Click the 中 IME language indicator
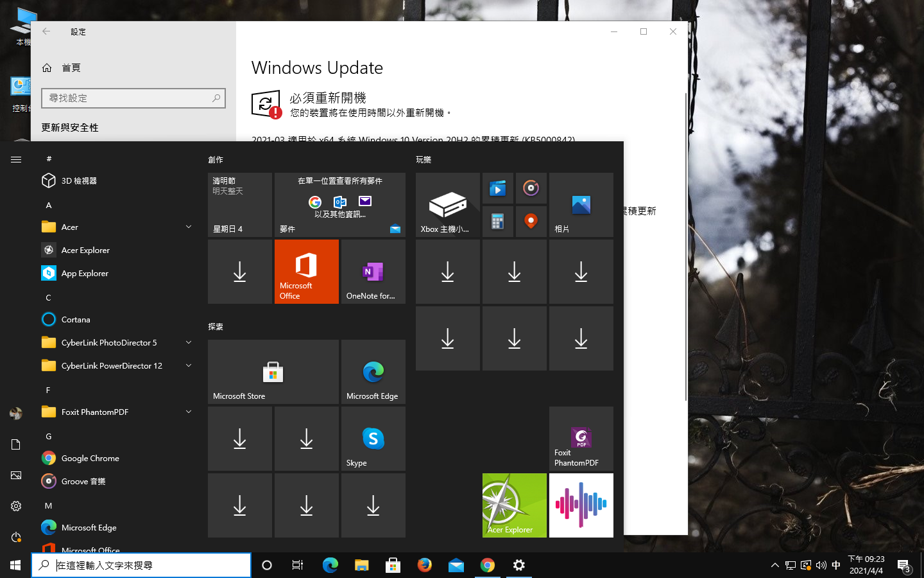The width and height of the screenshot is (924, 578). [x=836, y=565]
